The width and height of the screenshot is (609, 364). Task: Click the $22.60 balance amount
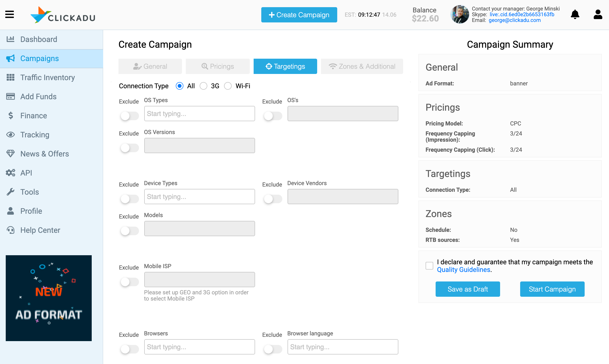tap(425, 19)
